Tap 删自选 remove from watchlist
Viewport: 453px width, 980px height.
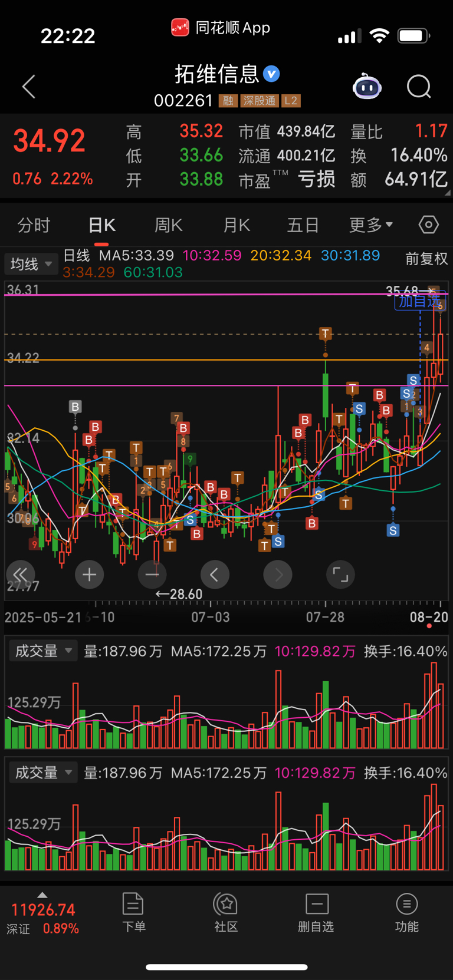[316, 913]
